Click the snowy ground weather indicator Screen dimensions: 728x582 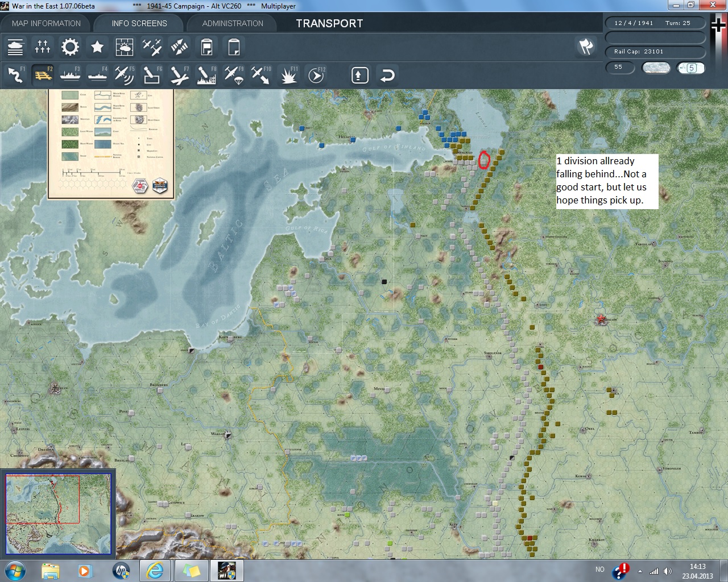656,68
